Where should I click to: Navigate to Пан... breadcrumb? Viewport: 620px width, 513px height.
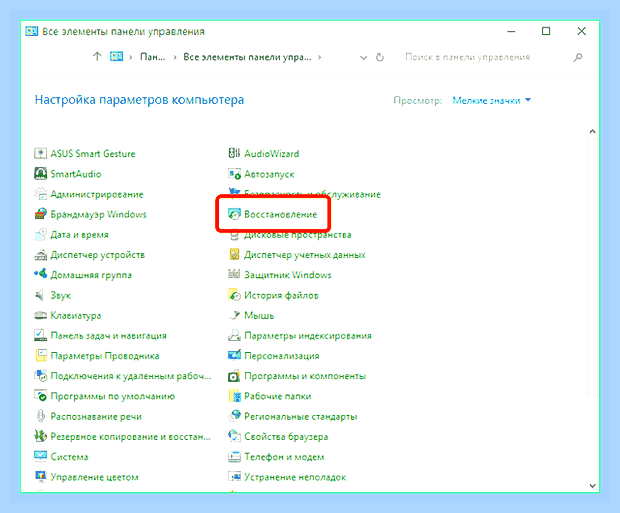[x=153, y=57]
